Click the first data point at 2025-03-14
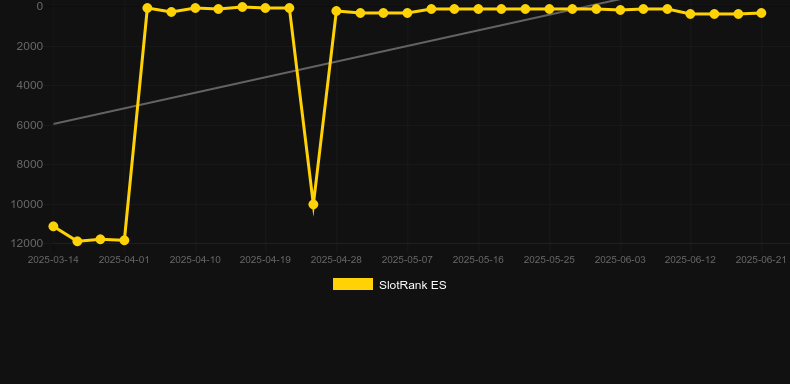This screenshot has width=790, height=384. [53, 226]
